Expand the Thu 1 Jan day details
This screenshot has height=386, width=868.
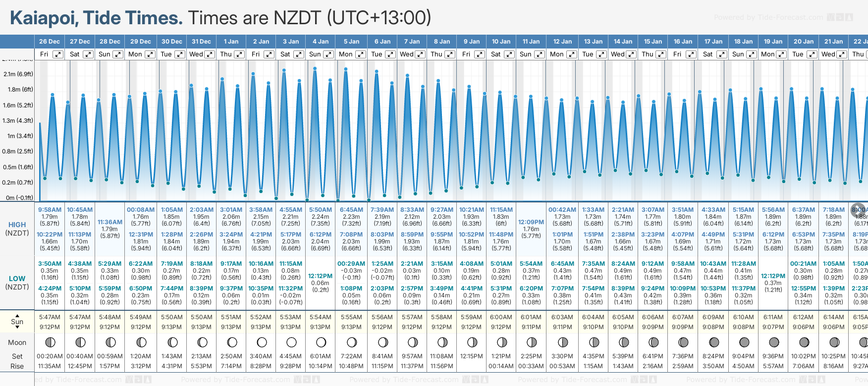point(239,54)
